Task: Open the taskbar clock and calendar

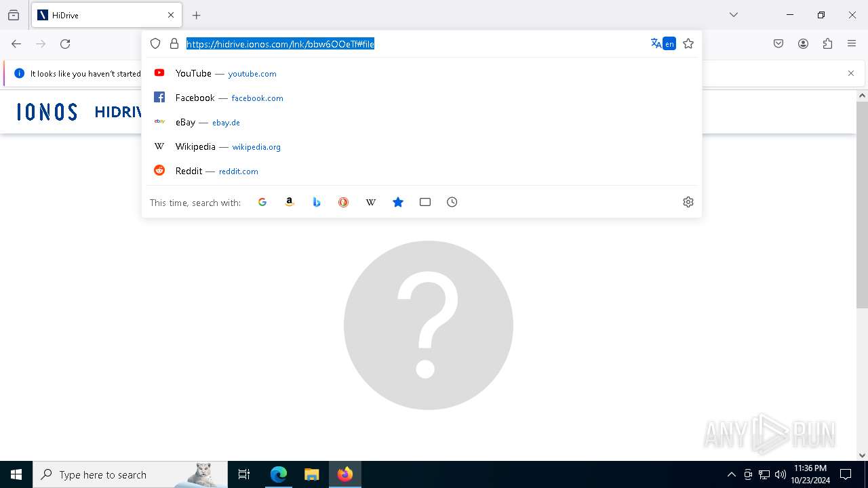Action: pyautogui.click(x=810, y=474)
